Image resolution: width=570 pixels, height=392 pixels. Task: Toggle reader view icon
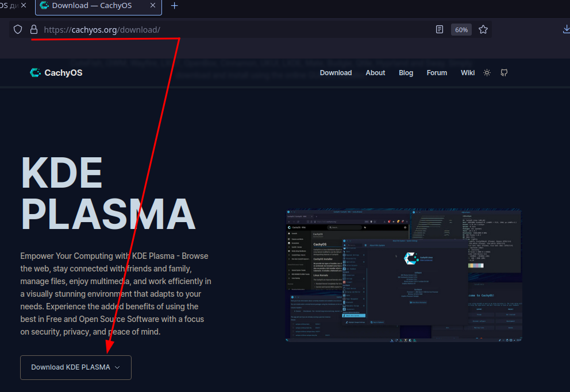click(x=440, y=29)
